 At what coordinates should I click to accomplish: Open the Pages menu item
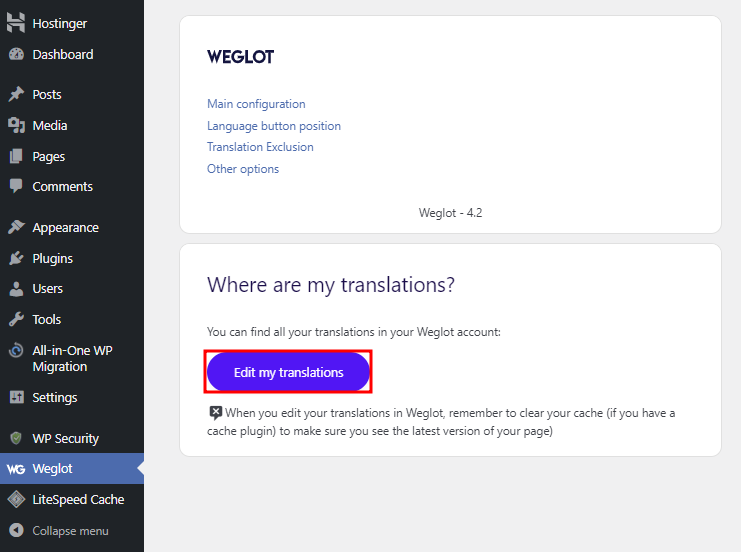click(48, 157)
